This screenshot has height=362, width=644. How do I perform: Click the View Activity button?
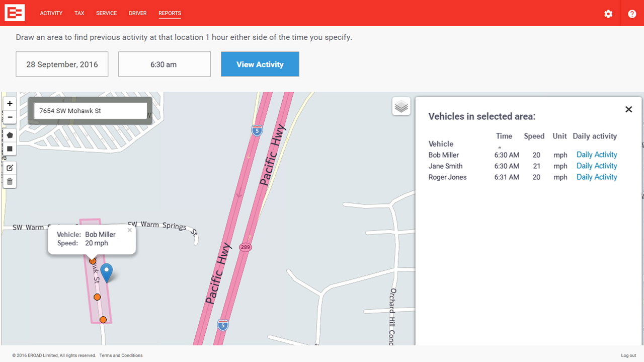(260, 64)
